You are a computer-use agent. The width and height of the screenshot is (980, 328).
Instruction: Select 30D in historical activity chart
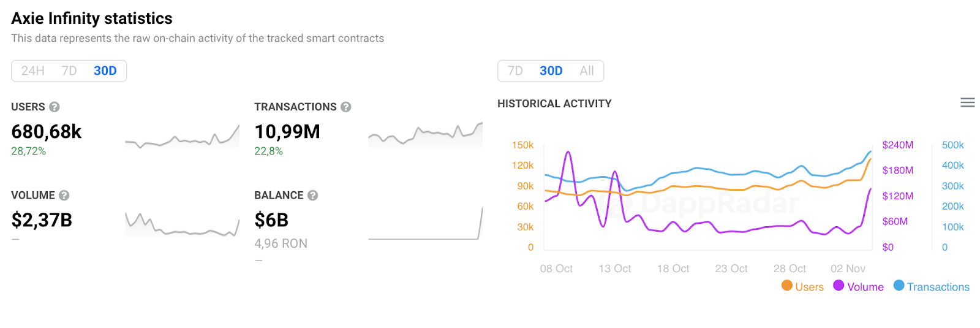(x=551, y=71)
